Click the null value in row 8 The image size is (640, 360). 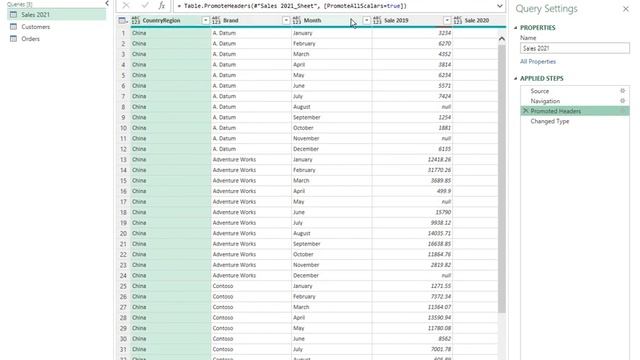coord(412,107)
